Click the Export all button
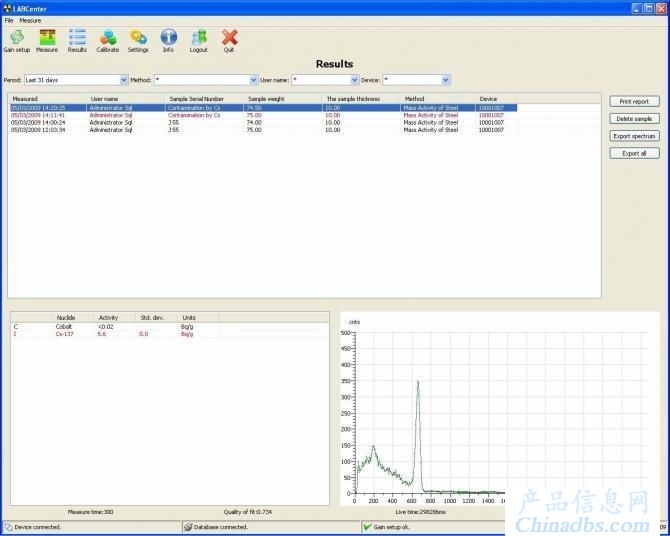 (634, 153)
